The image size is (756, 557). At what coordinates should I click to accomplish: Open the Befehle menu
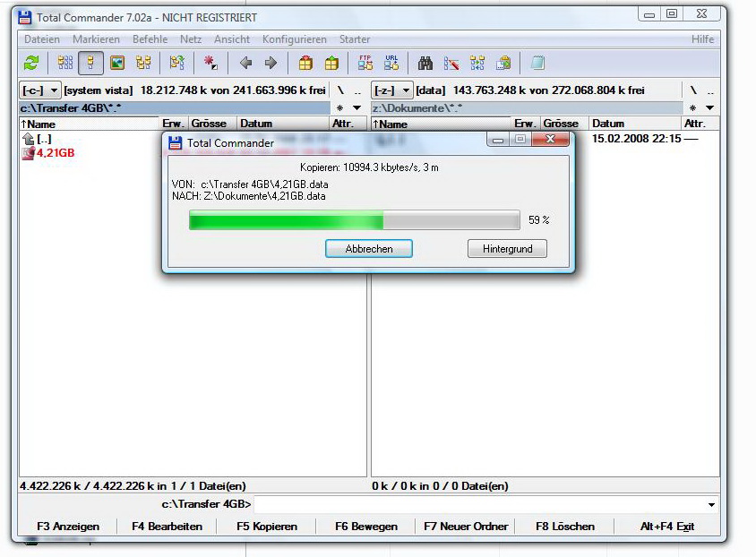(x=150, y=39)
